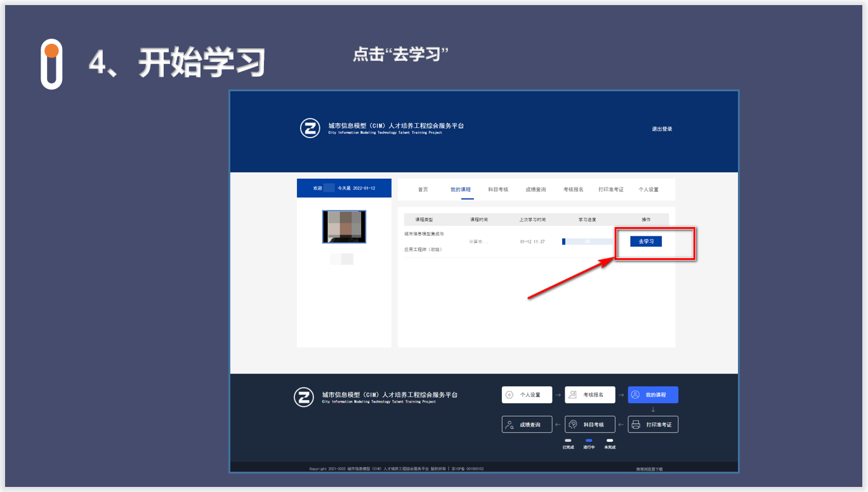Click the 课程类型 column header
This screenshot has width=868, height=492.
pyautogui.click(x=424, y=219)
